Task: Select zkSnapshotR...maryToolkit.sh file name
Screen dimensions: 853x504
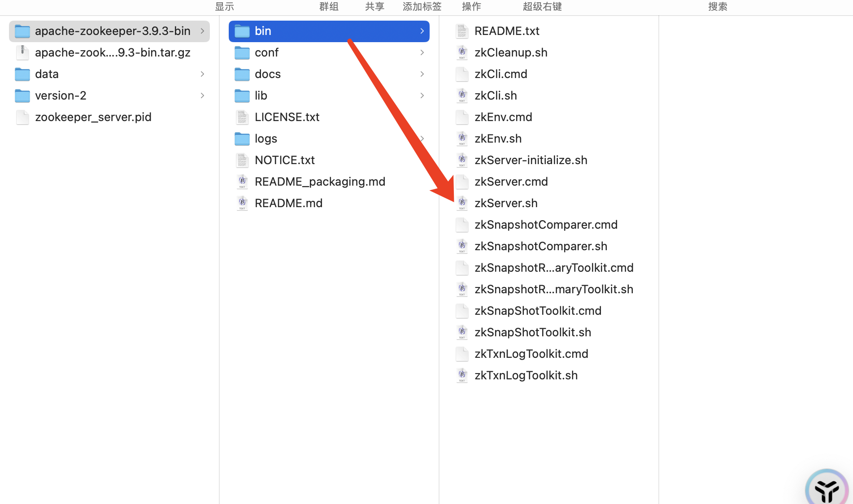Action: pyautogui.click(x=554, y=289)
